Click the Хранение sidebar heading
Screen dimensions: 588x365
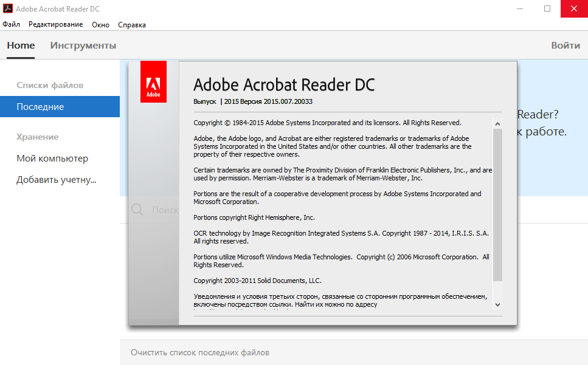[x=38, y=137]
